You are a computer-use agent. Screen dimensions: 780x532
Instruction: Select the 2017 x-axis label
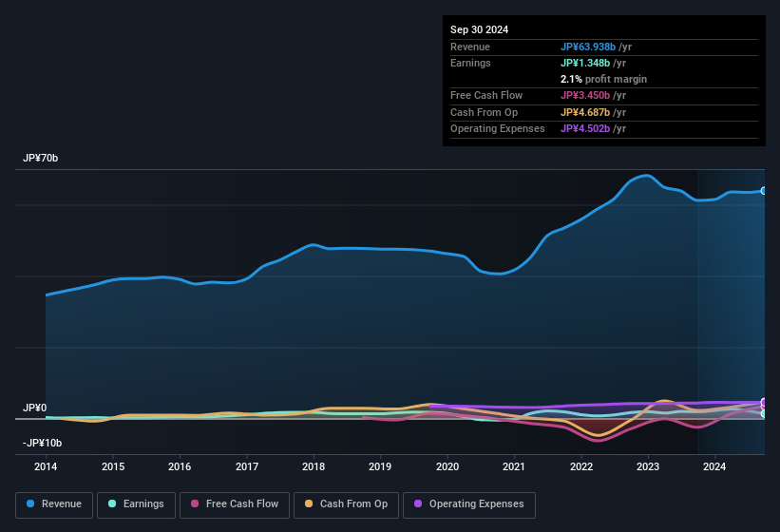pos(247,466)
